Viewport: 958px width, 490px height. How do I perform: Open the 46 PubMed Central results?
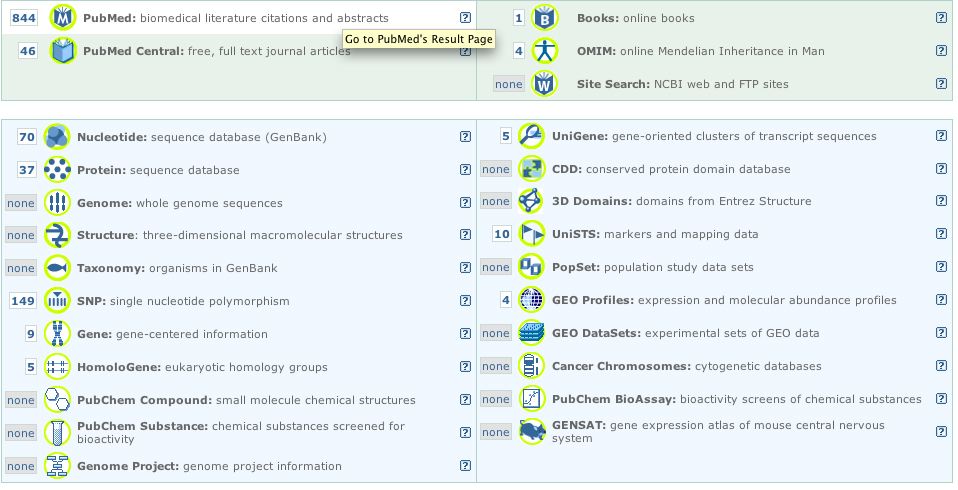(27, 51)
